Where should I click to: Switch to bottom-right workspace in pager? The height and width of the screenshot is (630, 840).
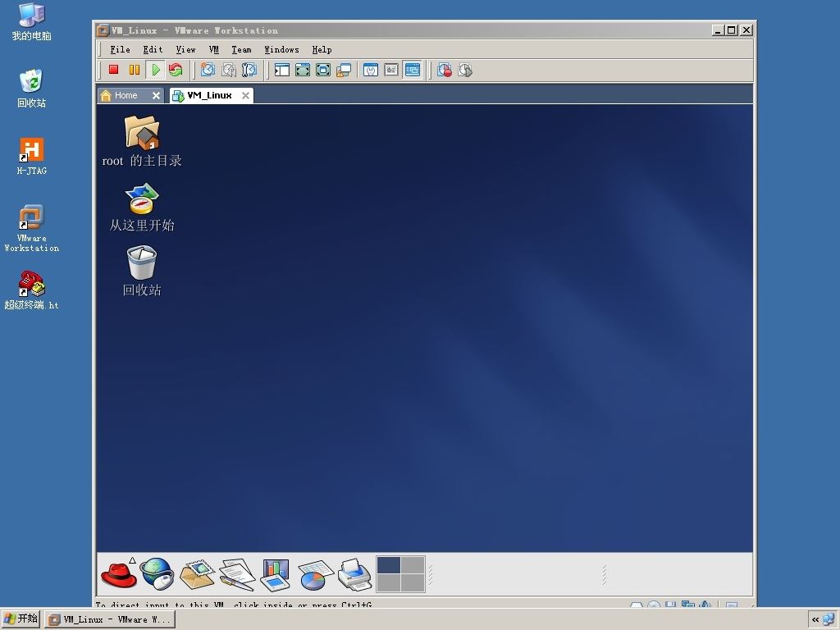click(x=413, y=583)
